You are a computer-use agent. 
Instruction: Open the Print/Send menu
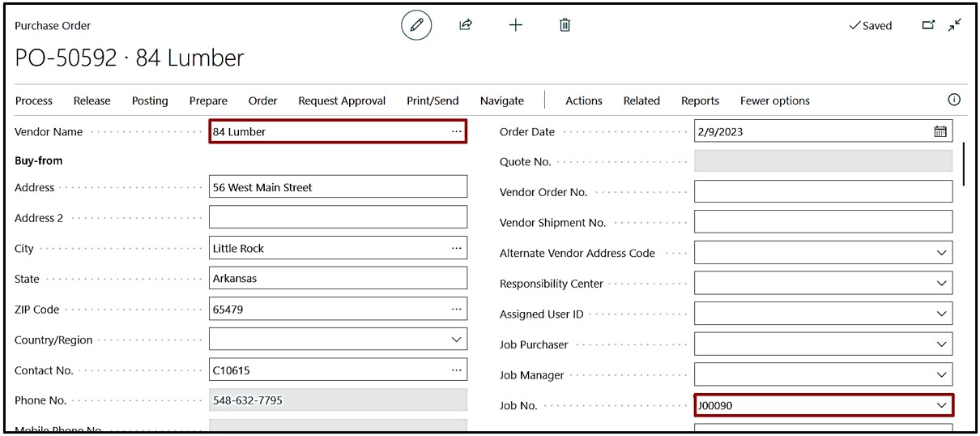point(432,100)
